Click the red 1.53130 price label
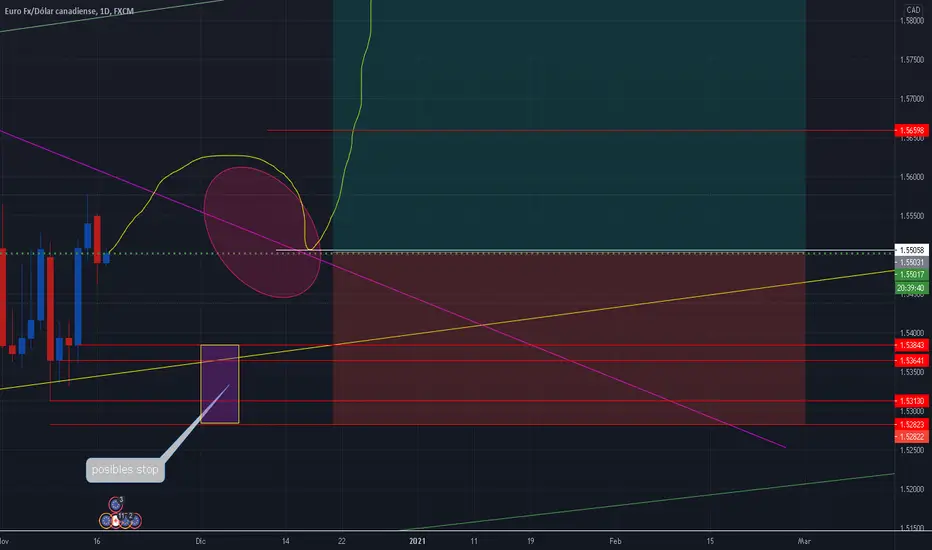 coord(911,401)
